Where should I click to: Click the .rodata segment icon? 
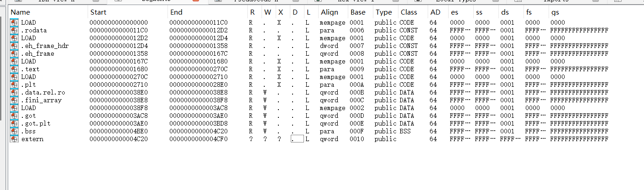pos(15,30)
